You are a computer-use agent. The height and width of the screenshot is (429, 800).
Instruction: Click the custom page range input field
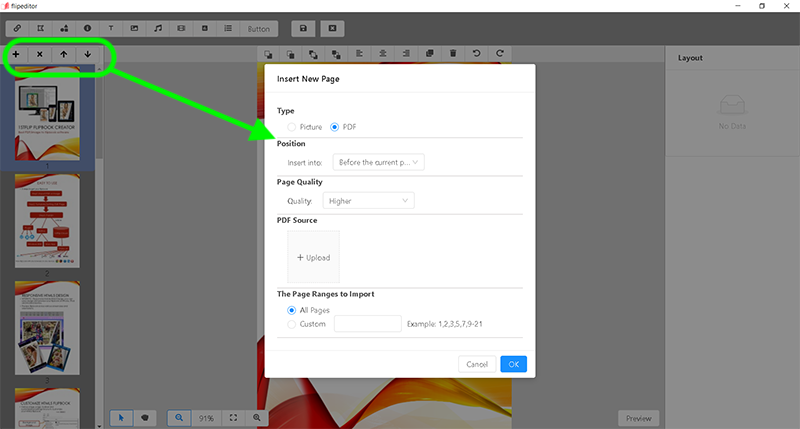(x=368, y=323)
